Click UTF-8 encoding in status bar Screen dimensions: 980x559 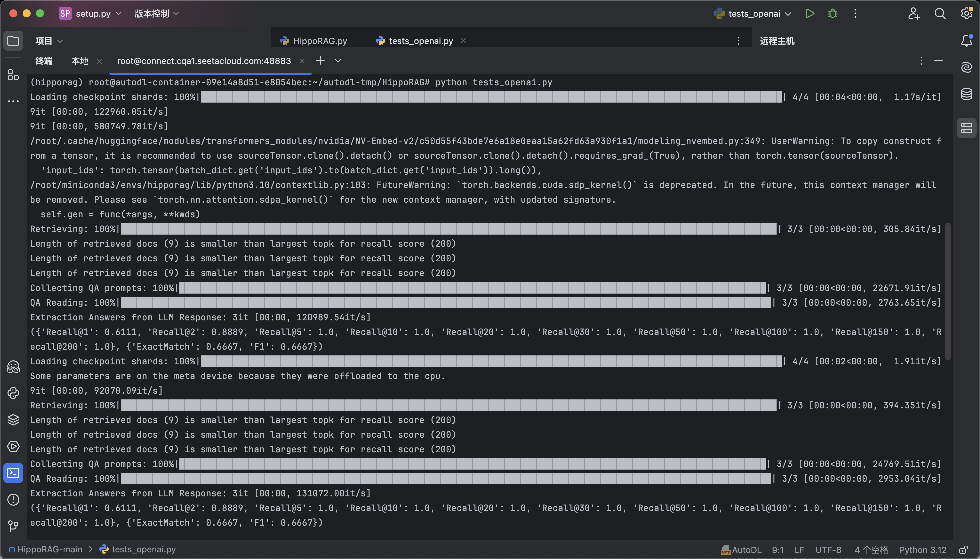[828, 550]
